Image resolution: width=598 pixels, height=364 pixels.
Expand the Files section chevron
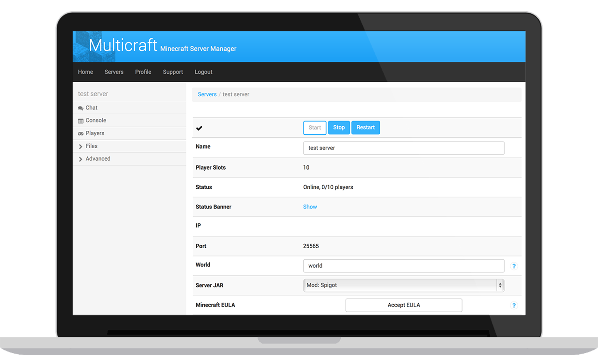[81, 147]
